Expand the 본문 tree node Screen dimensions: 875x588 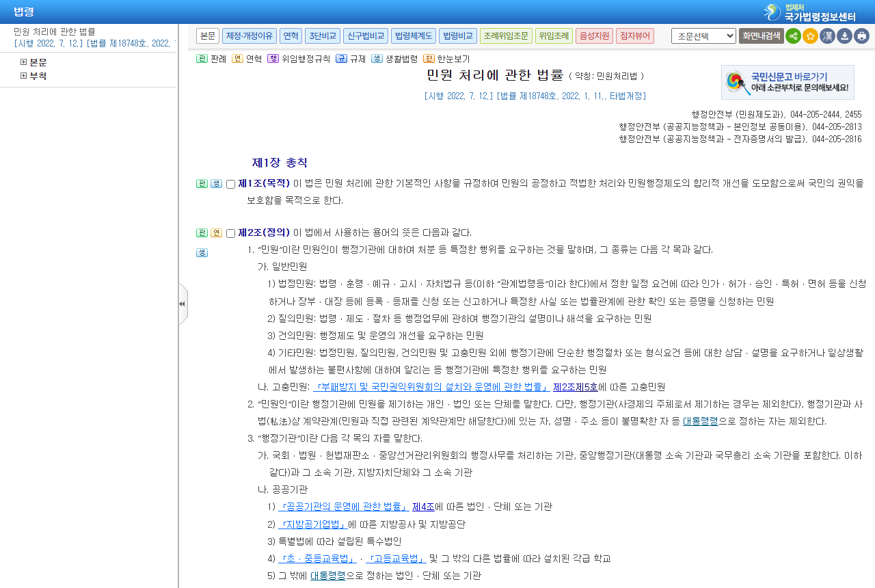(24, 62)
